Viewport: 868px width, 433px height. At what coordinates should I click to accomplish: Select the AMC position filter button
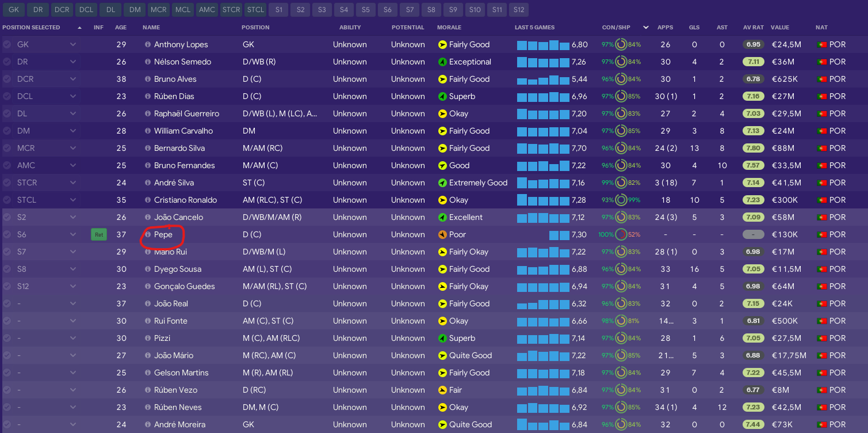pos(207,9)
